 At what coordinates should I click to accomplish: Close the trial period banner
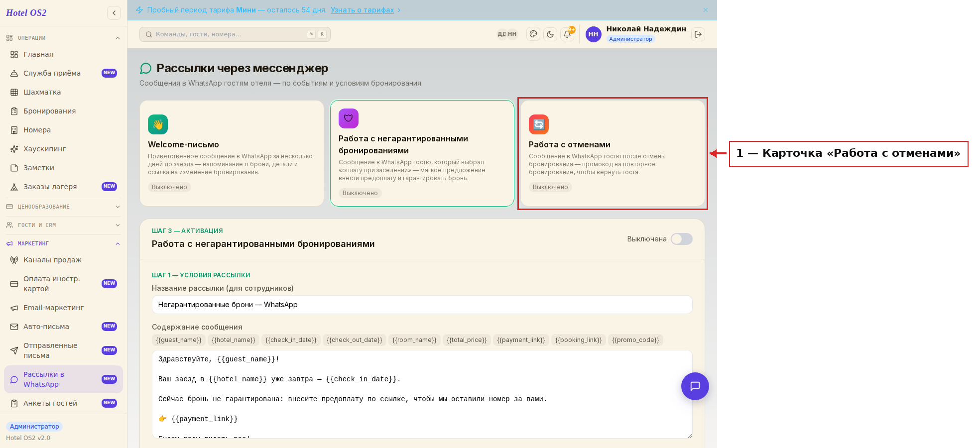point(706,10)
